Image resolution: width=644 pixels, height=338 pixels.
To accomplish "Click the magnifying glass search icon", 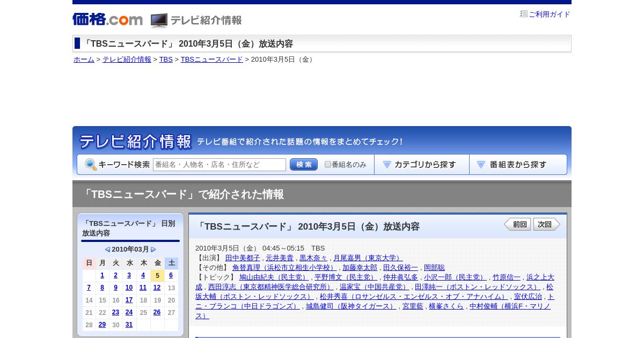I will [91, 165].
